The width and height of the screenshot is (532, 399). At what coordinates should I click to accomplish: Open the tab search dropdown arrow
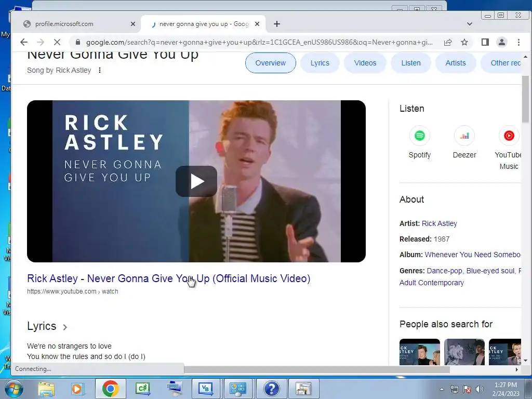tap(470, 24)
